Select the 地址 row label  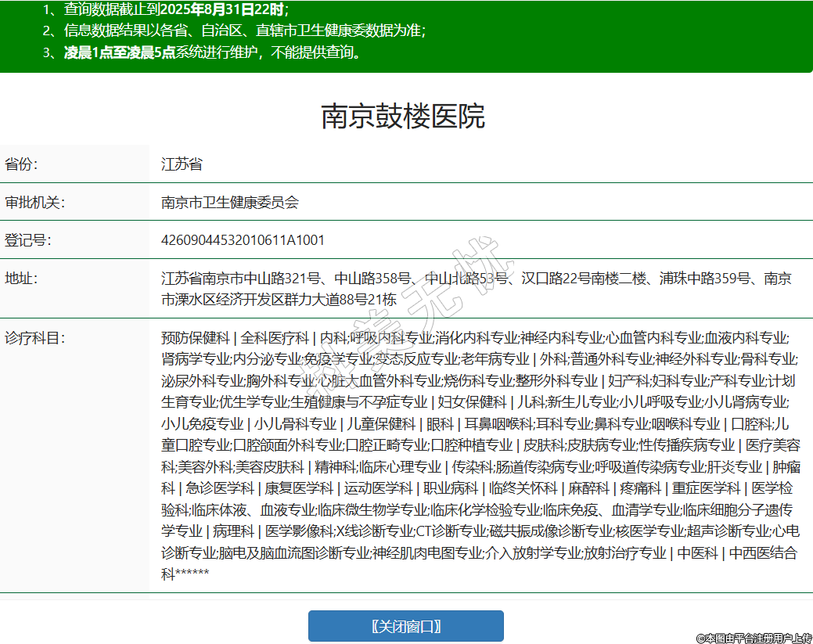21,279
